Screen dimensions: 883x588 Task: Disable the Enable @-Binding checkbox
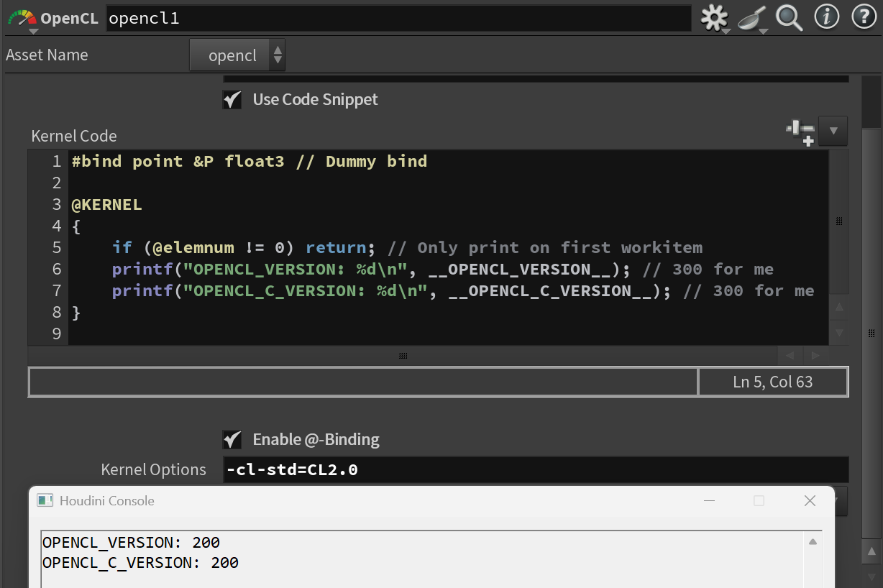232,439
